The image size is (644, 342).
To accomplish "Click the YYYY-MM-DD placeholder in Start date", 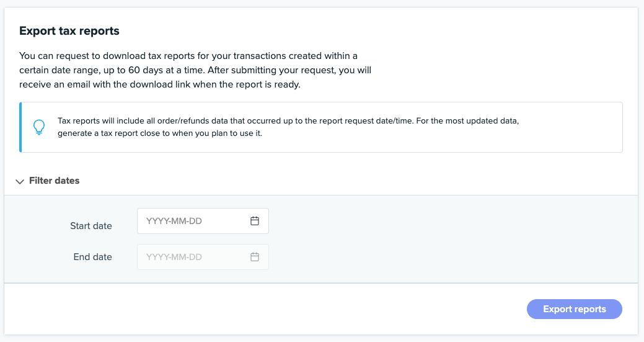I will coord(174,221).
